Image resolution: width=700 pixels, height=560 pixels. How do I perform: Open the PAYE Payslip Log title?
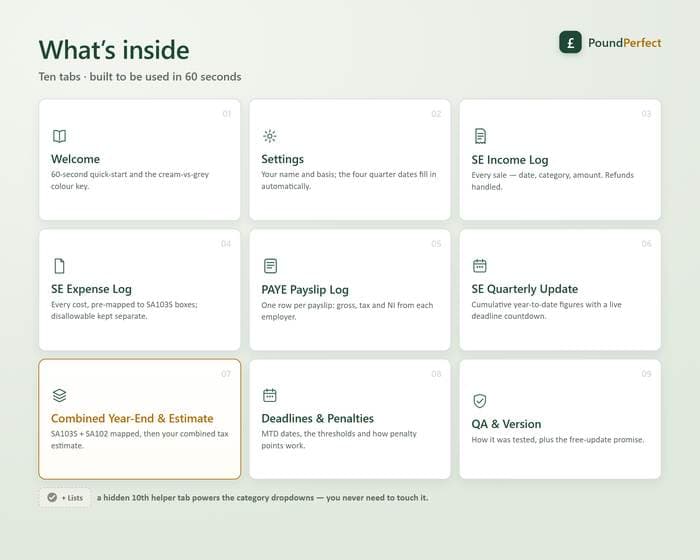[x=305, y=290]
